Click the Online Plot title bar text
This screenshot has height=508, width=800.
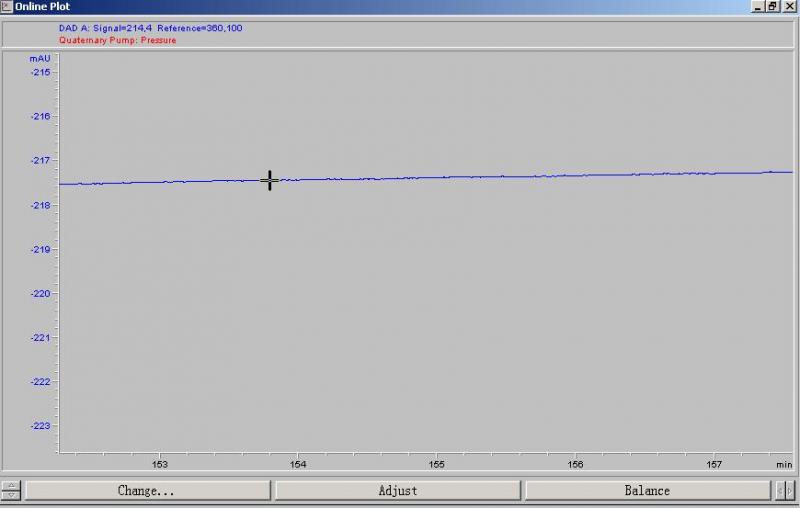coord(42,7)
